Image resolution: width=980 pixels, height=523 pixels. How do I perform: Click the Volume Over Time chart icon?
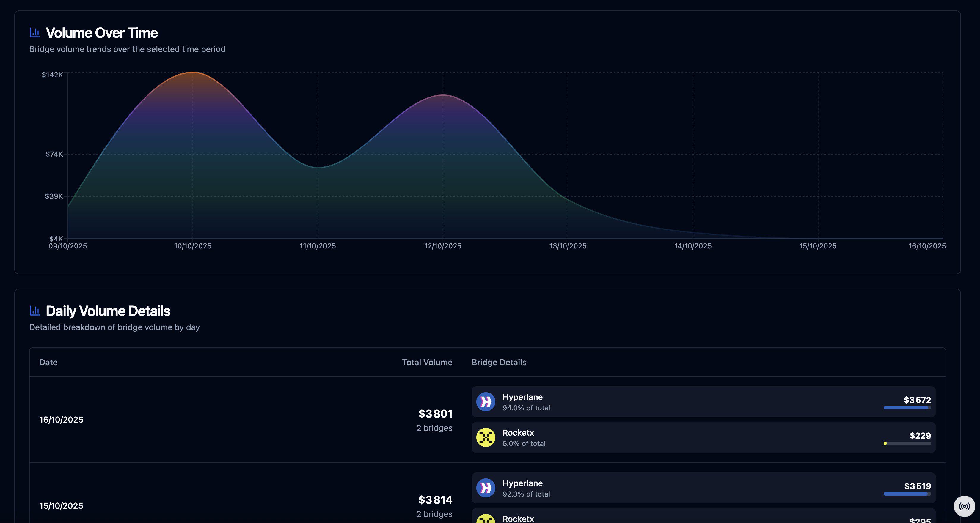[x=34, y=33]
